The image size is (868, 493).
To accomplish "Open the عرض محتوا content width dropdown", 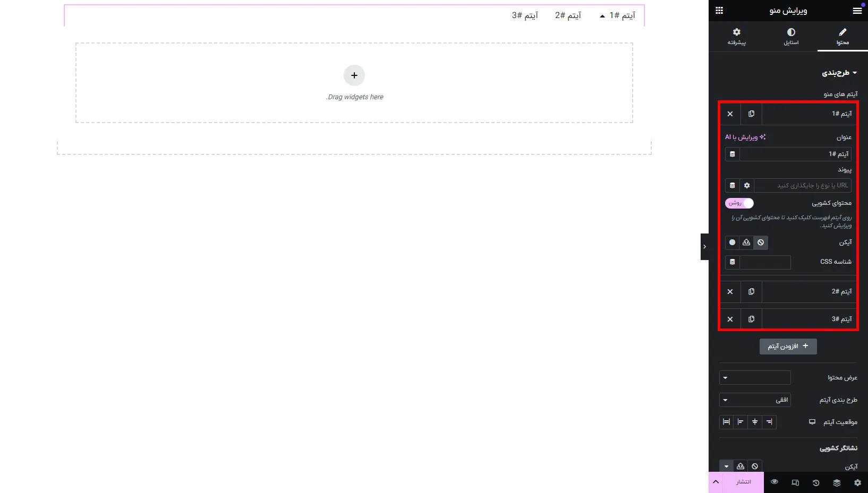I will click(x=755, y=378).
